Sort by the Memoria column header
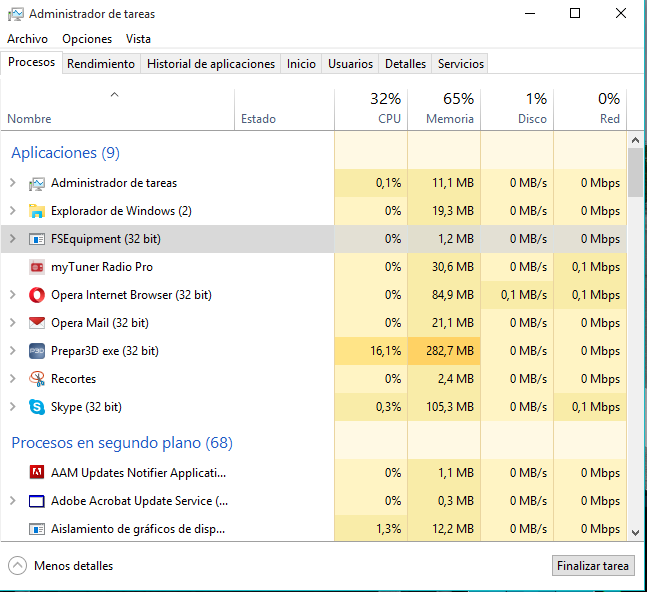Viewport: 647px width, 592px height. tap(444, 110)
